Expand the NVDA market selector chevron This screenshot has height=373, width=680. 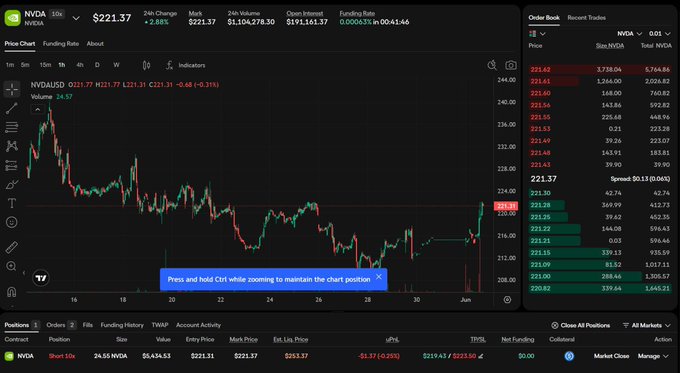coord(76,18)
